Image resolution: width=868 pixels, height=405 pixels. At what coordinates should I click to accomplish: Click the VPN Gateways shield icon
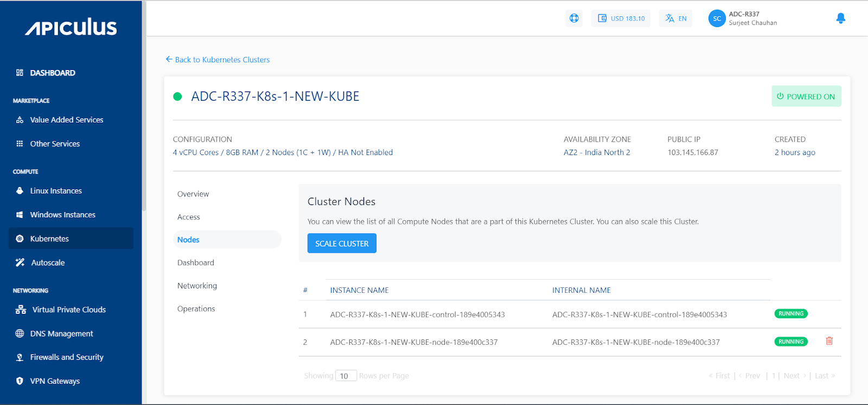20,381
